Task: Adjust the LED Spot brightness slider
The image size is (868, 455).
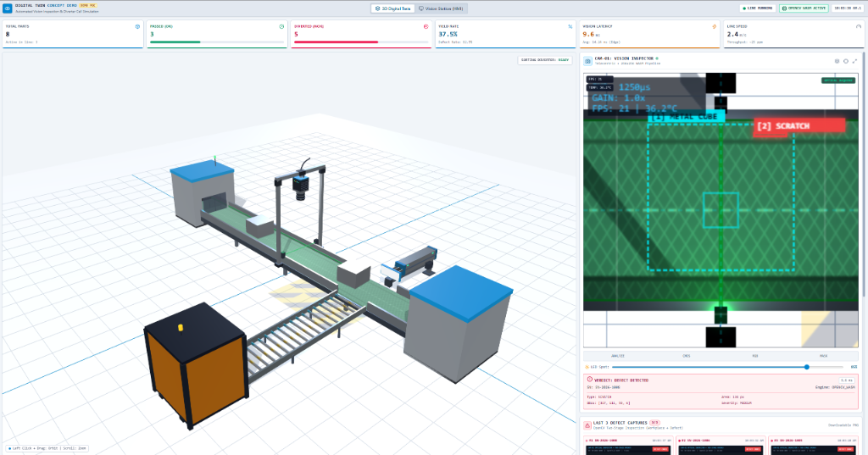Action: 727,367
